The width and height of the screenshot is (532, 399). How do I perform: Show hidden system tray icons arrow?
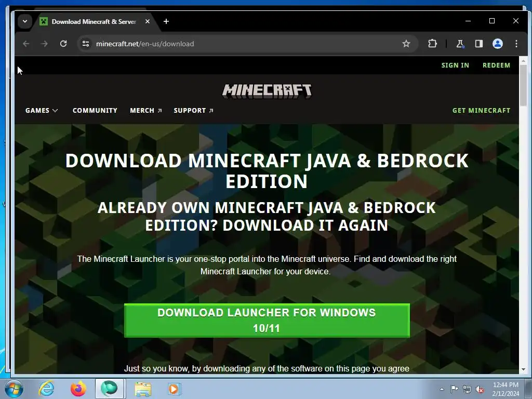tap(442, 389)
